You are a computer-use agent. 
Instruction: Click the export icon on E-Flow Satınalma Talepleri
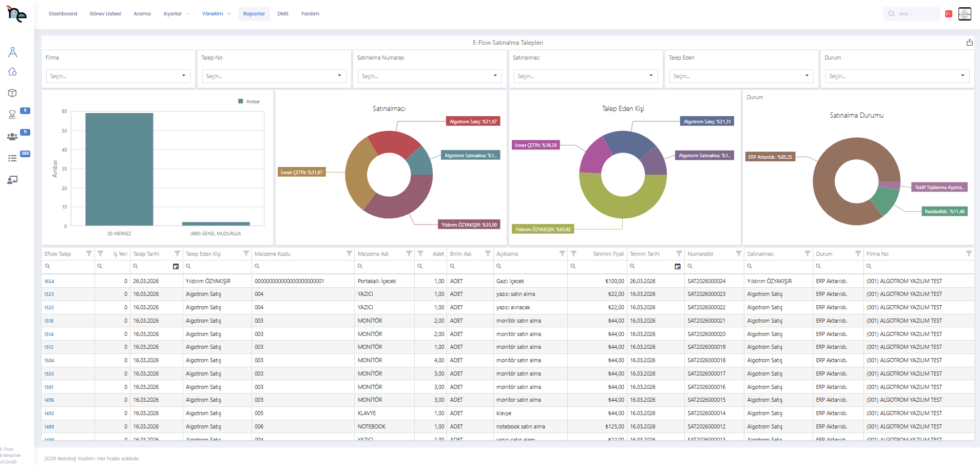(x=969, y=43)
